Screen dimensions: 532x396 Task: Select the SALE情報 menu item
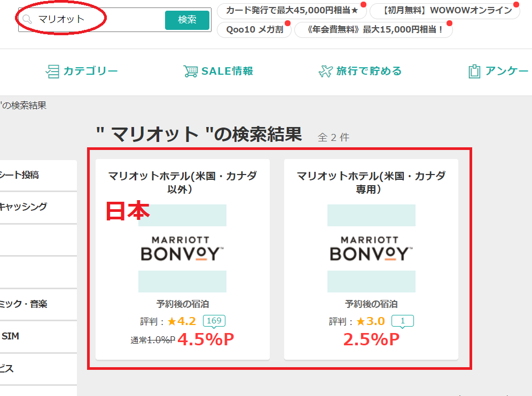(227, 72)
